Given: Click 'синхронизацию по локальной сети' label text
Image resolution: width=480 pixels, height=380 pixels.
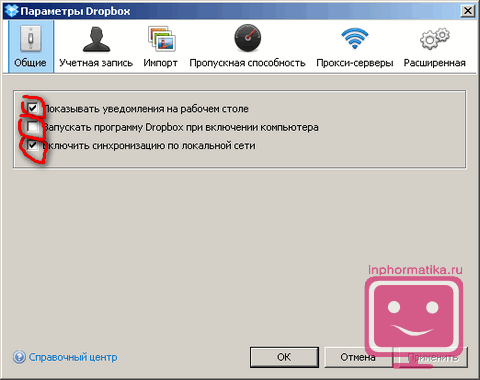Looking at the screenshot, I should pyautogui.click(x=174, y=146).
